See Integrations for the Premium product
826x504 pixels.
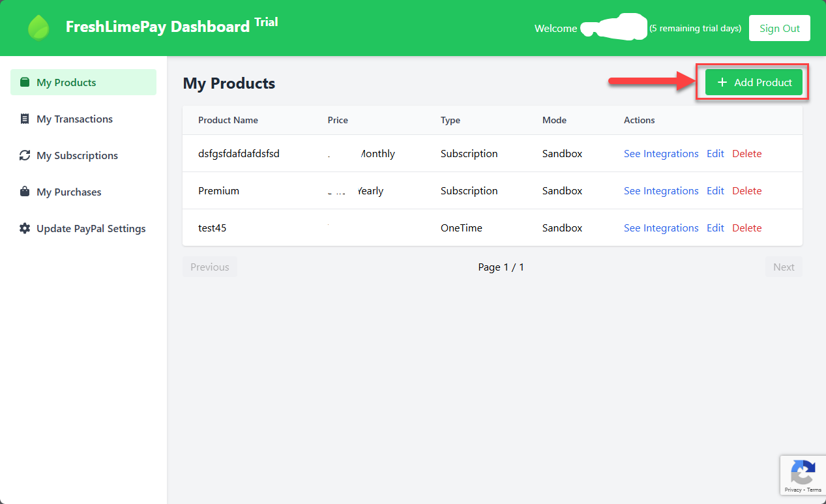point(660,191)
